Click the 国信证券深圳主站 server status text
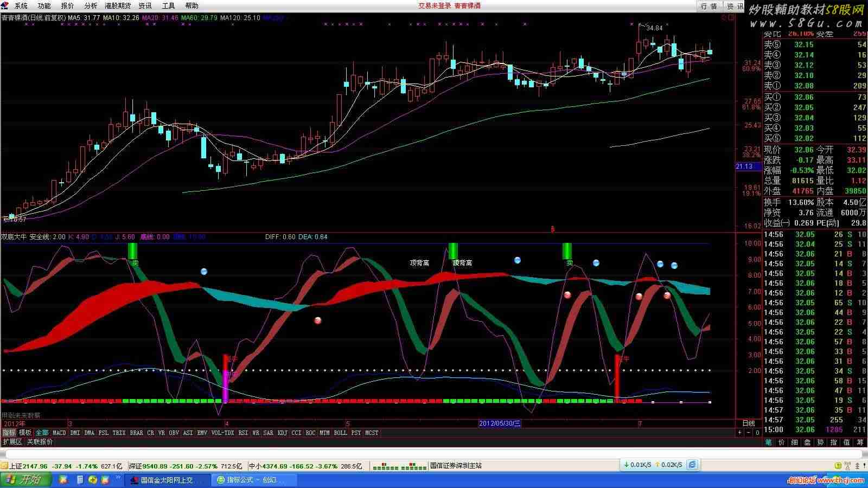The height and width of the screenshot is (488, 868). coord(456,466)
